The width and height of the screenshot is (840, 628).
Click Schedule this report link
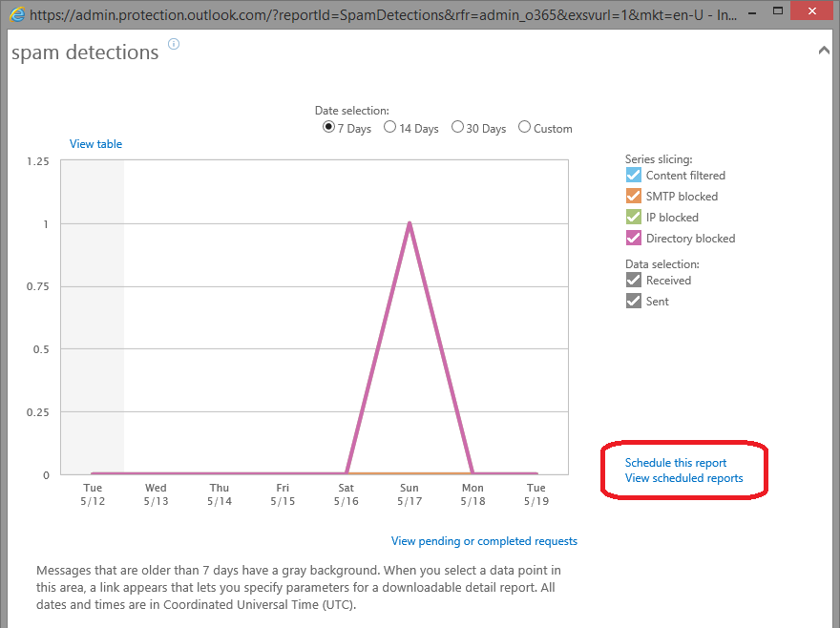pos(676,463)
